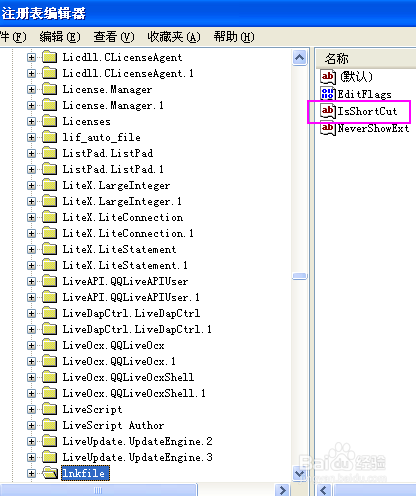Click the tree scroll down arrow
This screenshot has width=416, height=496.
point(299,473)
